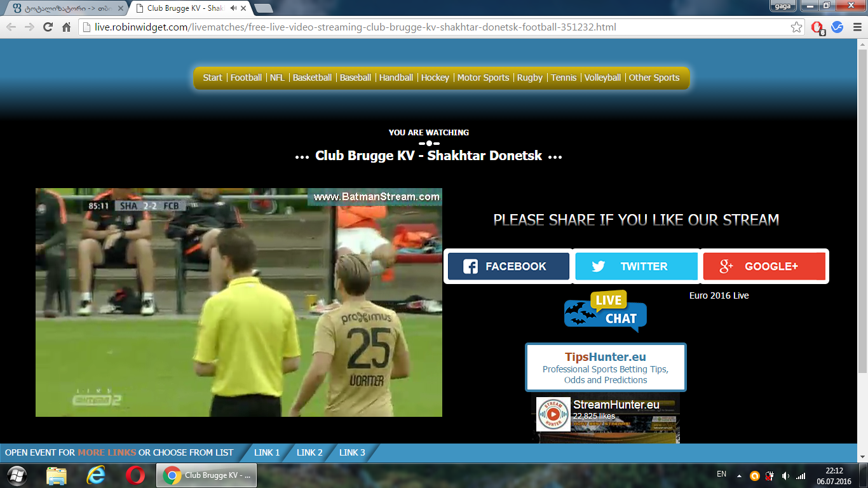
Task: Open the NFL category
Action: [x=277, y=78]
